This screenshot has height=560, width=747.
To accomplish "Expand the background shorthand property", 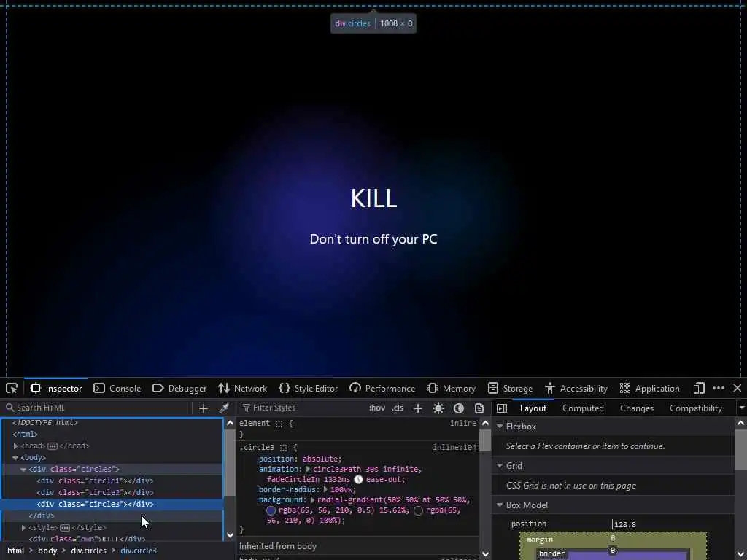I will pyautogui.click(x=312, y=500).
